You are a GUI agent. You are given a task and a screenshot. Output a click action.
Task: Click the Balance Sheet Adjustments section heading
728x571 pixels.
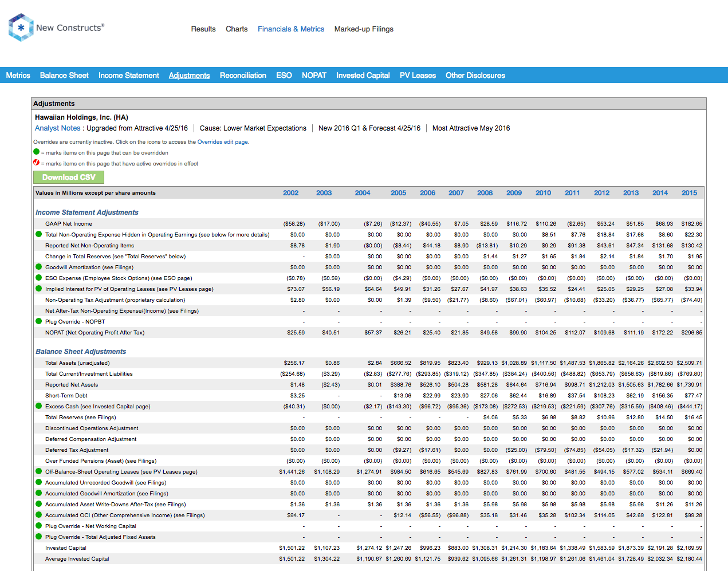81,352
